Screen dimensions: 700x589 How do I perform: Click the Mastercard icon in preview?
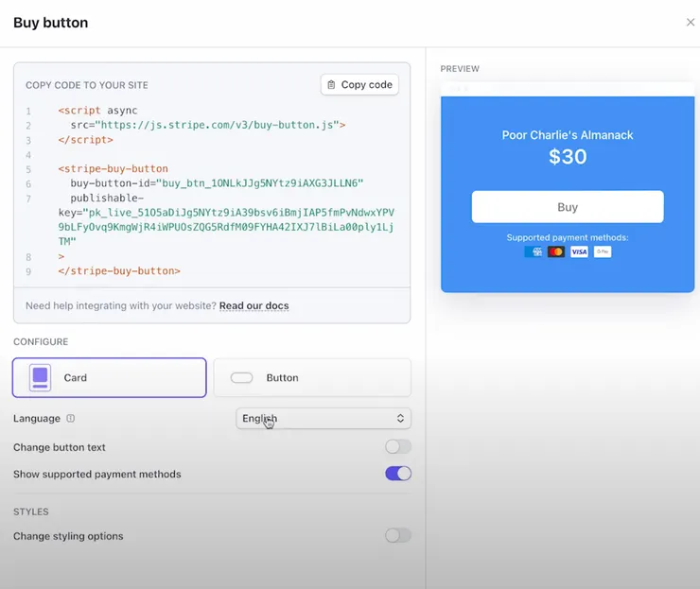click(556, 251)
